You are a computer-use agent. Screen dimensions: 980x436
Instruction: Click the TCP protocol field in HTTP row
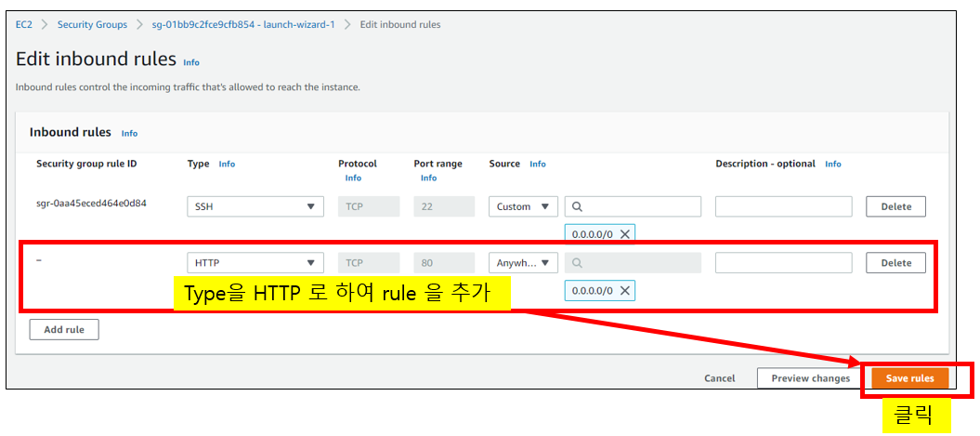click(369, 263)
